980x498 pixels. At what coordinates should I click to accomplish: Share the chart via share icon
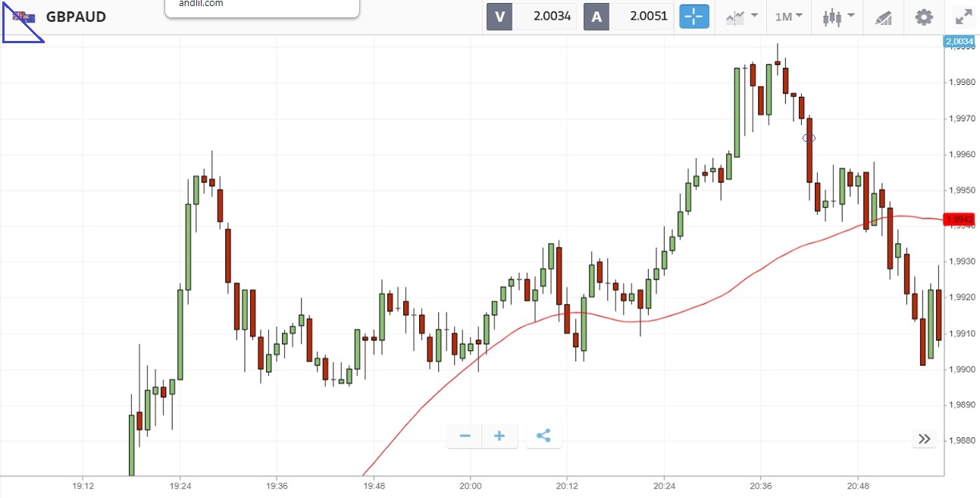point(543,436)
